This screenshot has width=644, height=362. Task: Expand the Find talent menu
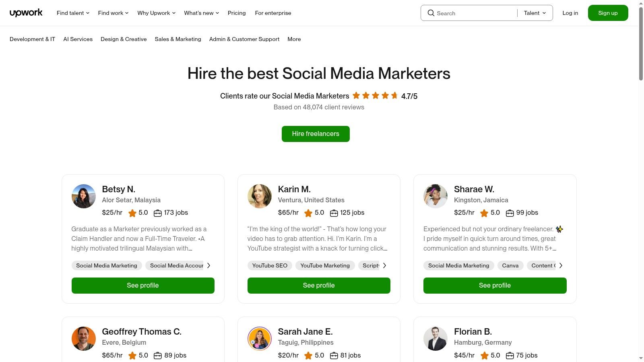73,13
